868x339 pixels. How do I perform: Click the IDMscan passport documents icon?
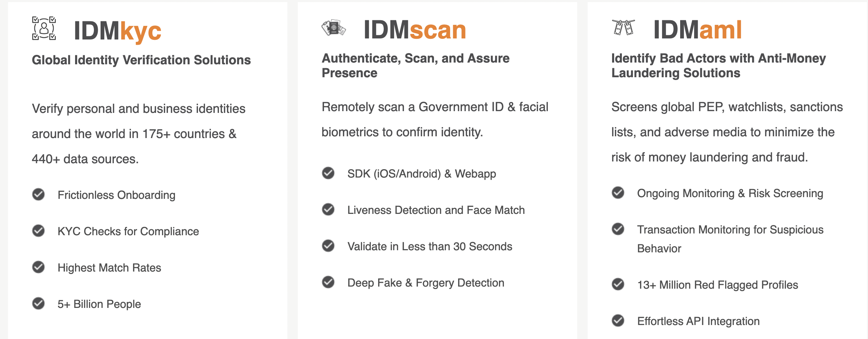[333, 28]
